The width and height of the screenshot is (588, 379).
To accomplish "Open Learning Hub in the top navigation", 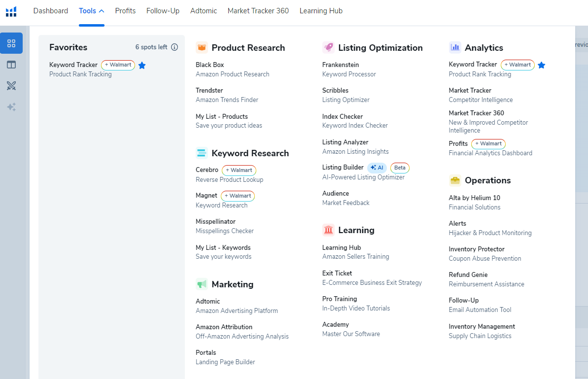I will 321,11.
